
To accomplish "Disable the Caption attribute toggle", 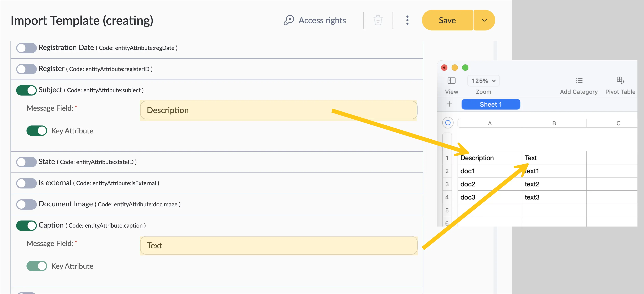I will point(26,226).
